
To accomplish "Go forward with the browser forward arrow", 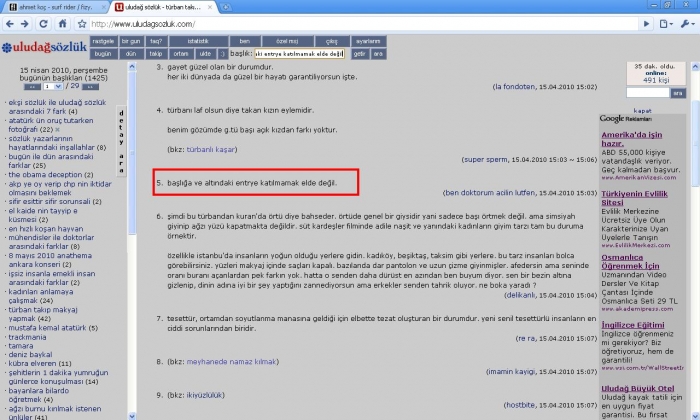I will [x=25, y=24].
